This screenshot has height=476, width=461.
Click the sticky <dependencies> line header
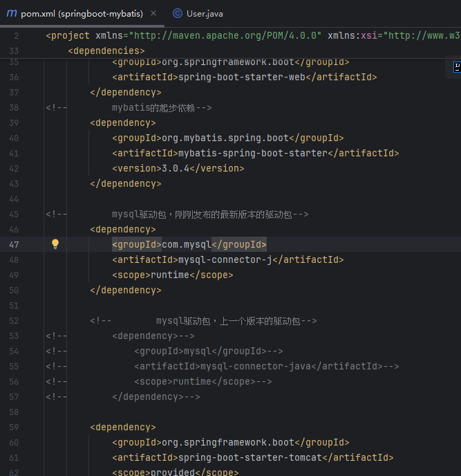(x=106, y=51)
